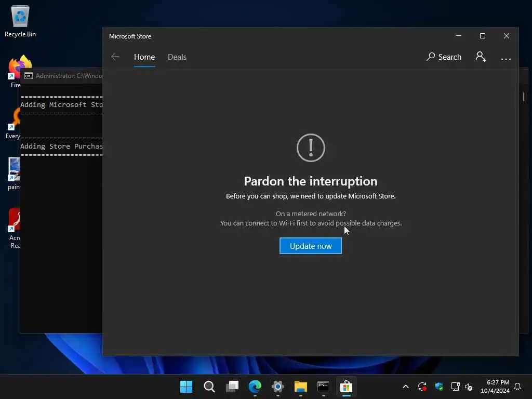Screen dimensions: 532x399
Task: Click the muted volume tray icon
Action: pos(469,387)
